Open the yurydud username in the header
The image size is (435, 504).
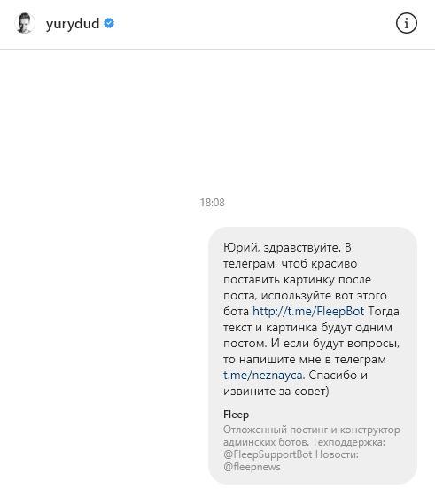coord(73,23)
